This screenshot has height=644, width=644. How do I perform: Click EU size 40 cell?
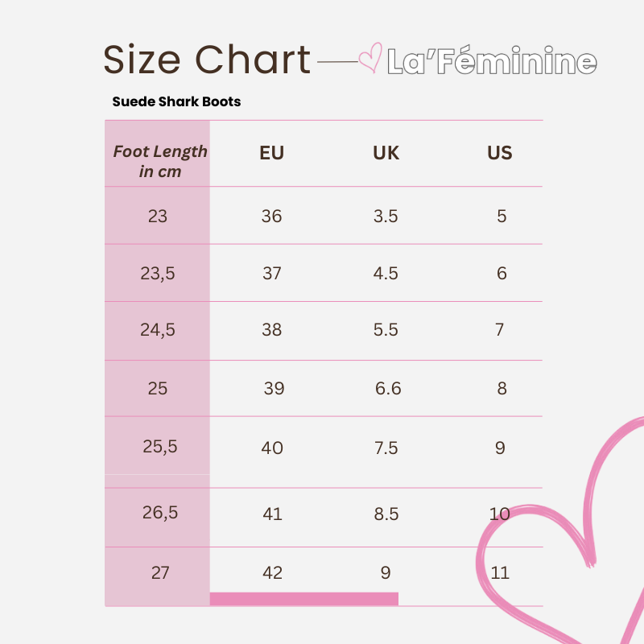[272, 448]
